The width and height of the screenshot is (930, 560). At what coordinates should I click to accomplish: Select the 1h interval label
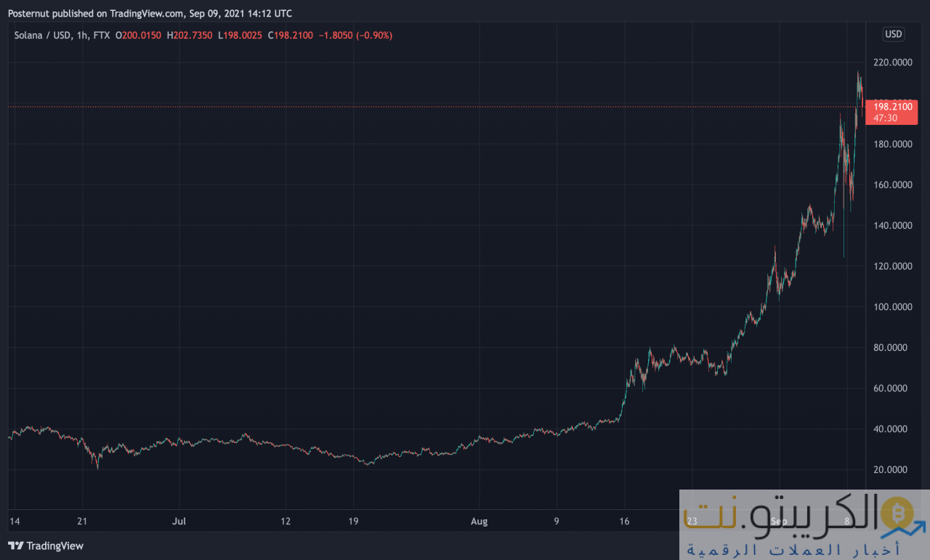pyautogui.click(x=82, y=35)
